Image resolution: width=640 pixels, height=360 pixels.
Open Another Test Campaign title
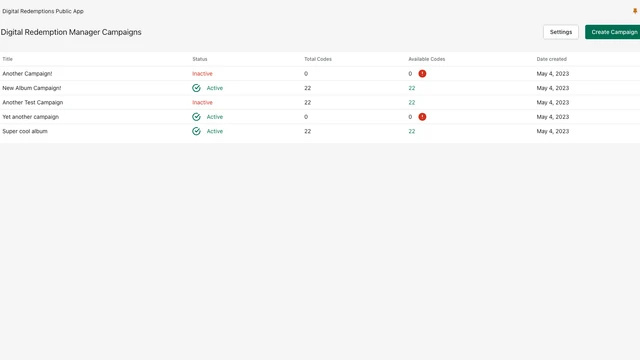33,102
